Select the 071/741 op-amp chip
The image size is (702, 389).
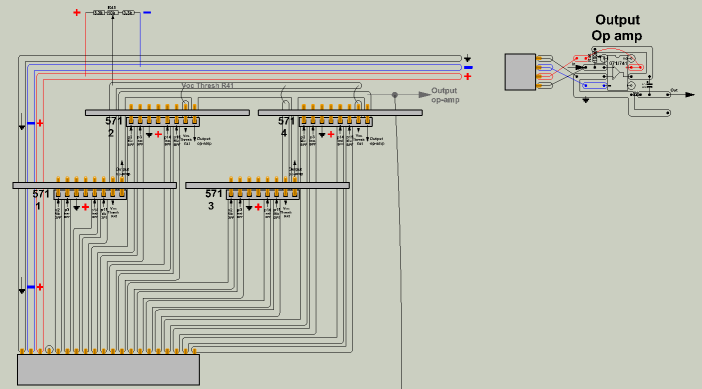618,73
